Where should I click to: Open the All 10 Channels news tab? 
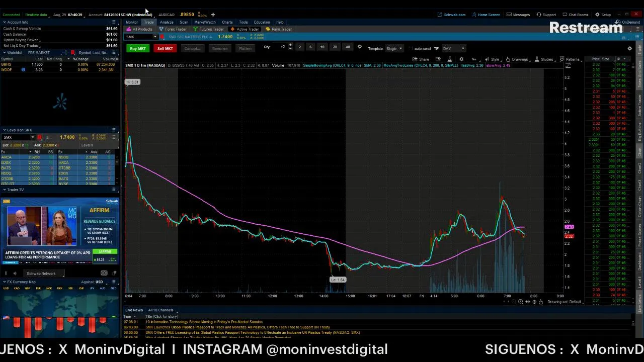[x=160, y=310]
